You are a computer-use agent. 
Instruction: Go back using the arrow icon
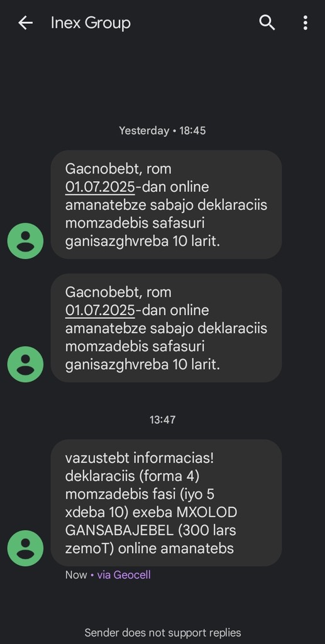(x=25, y=23)
